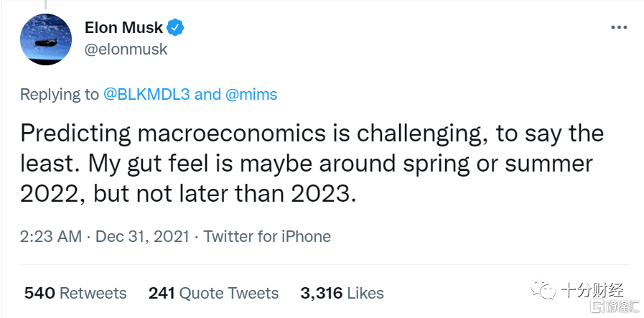
Task: Click the Replying to label
Action: (60, 95)
